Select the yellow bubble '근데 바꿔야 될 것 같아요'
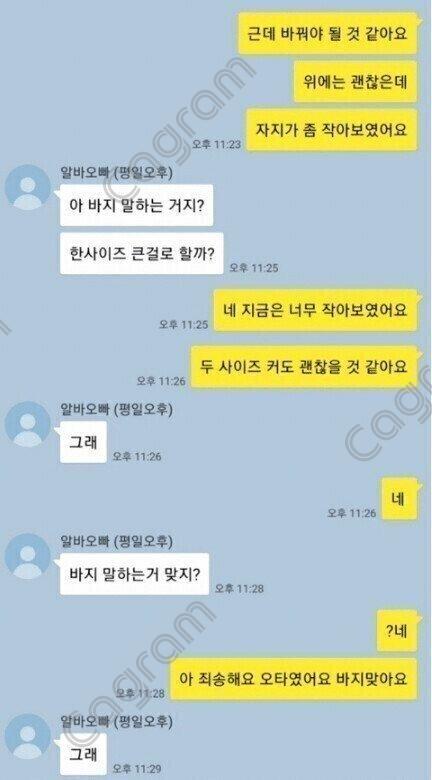The height and width of the screenshot is (780, 432). [x=327, y=33]
